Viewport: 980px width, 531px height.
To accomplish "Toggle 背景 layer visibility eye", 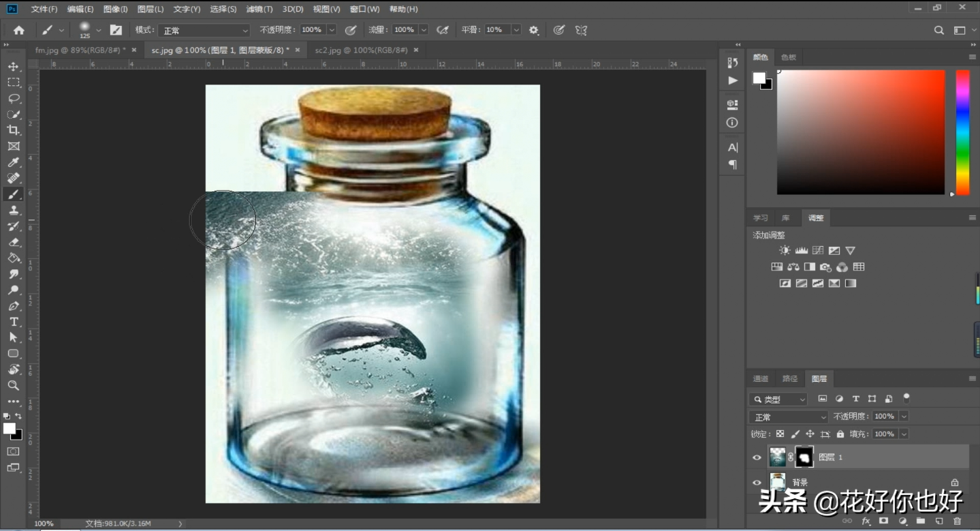I will (x=757, y=482).
